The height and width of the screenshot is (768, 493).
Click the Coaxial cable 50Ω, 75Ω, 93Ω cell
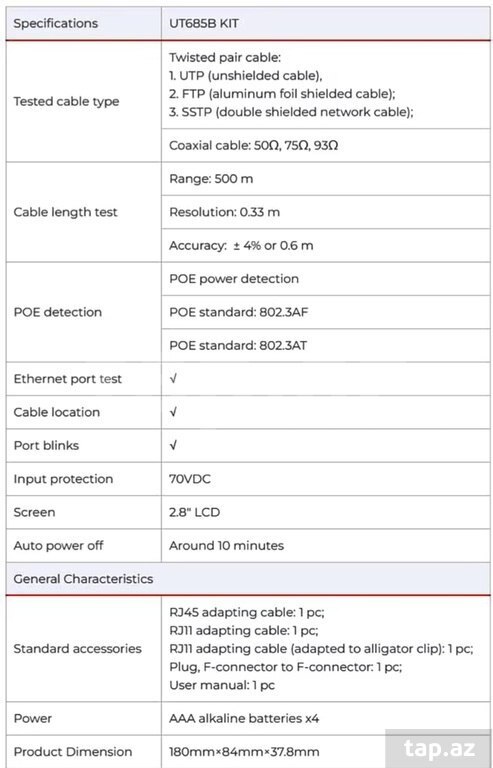coord(326,145)
